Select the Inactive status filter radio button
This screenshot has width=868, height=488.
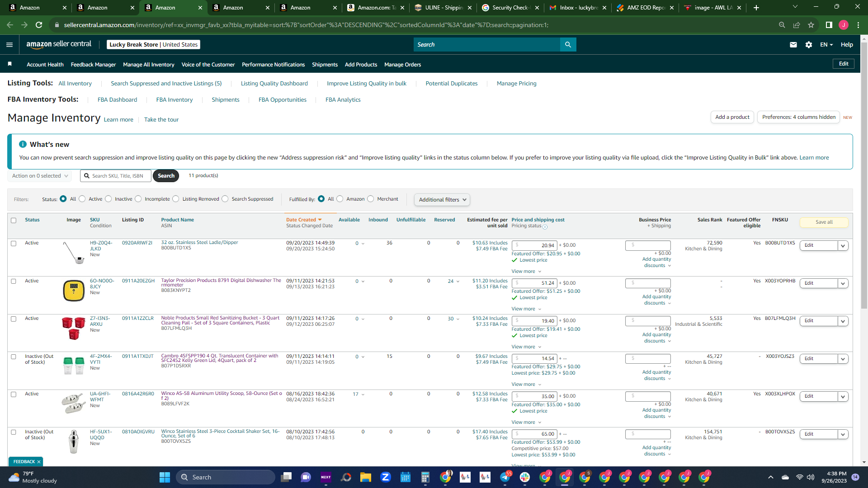(x=108, y=199)
